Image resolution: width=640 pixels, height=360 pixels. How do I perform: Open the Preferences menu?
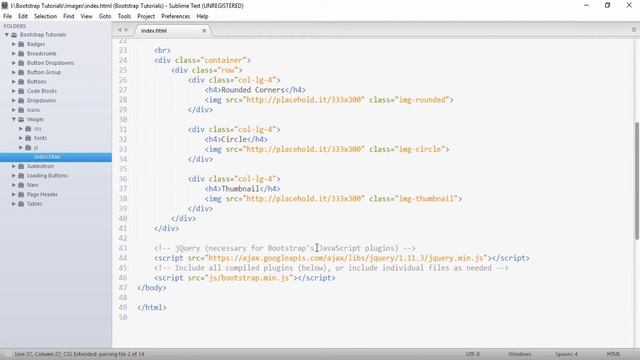pyautogui.click(x=176, y=16)
